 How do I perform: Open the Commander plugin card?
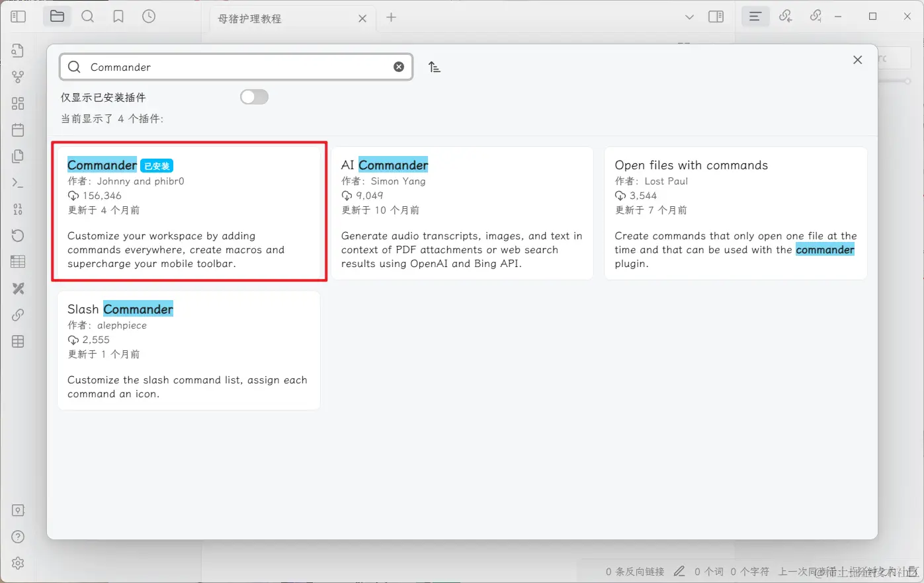189,212
